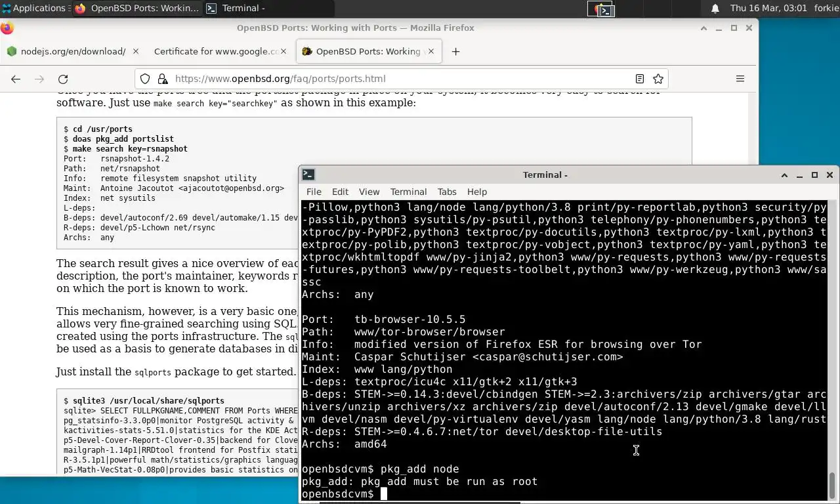Click the site security padlock icon
840x504 pixels.
click(162, 79)
